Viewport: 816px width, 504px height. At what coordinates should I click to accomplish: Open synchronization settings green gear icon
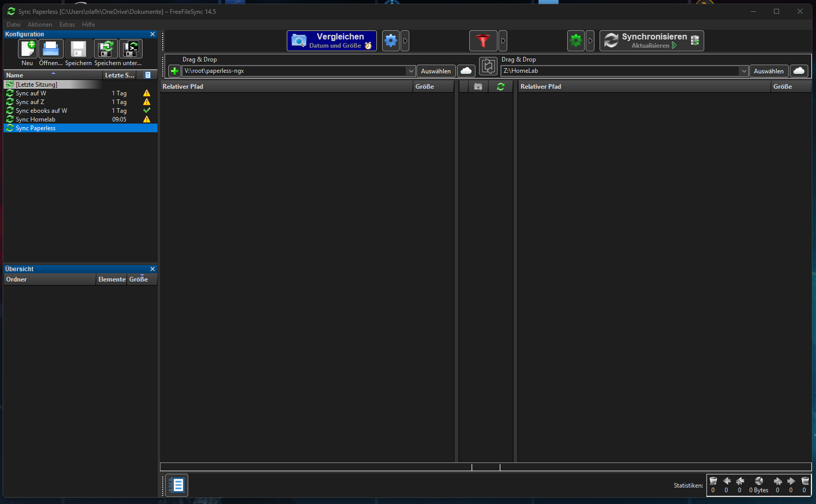576,41
